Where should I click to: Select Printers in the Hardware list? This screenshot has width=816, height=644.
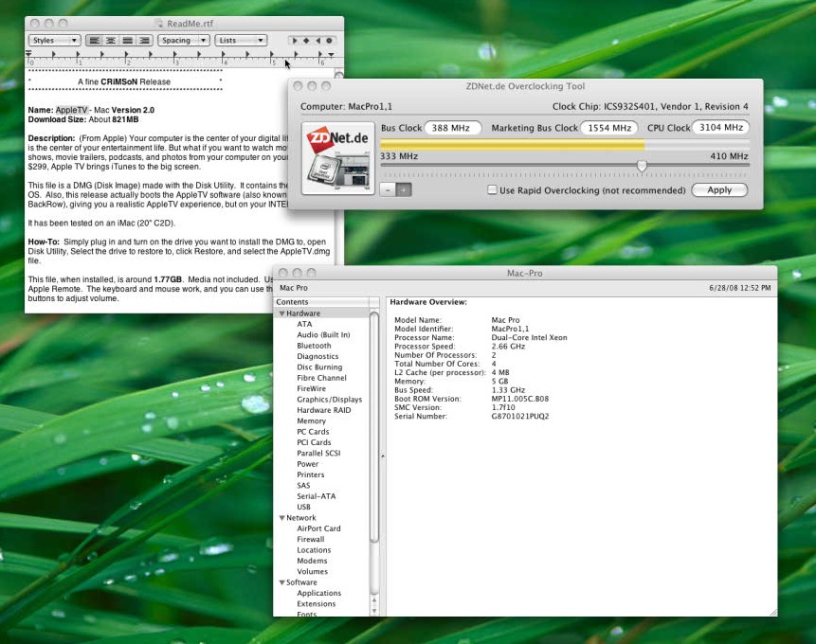[310, 474]
